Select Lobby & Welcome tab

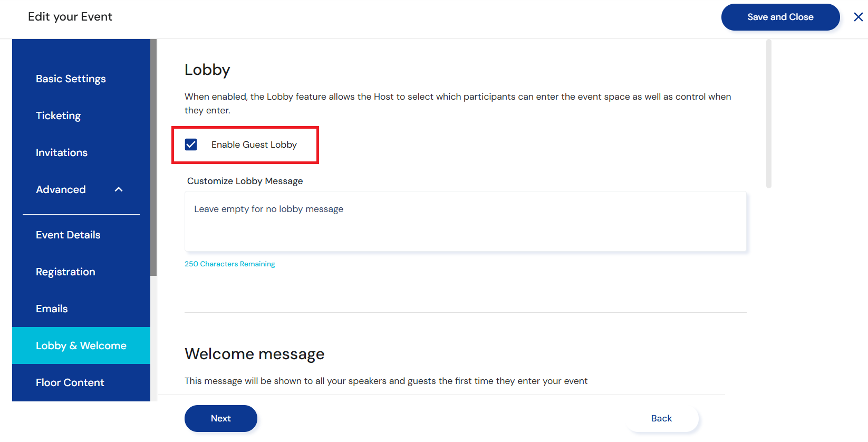click(81, 345)
